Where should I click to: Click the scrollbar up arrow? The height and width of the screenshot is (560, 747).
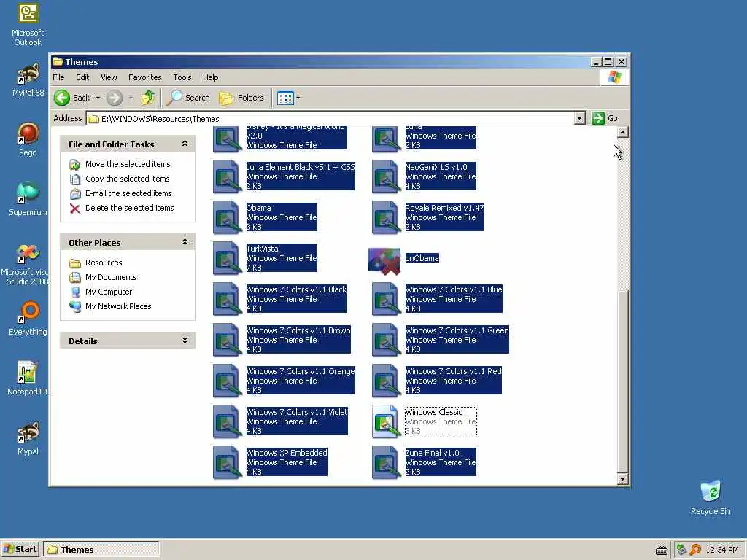pos(622,133)
